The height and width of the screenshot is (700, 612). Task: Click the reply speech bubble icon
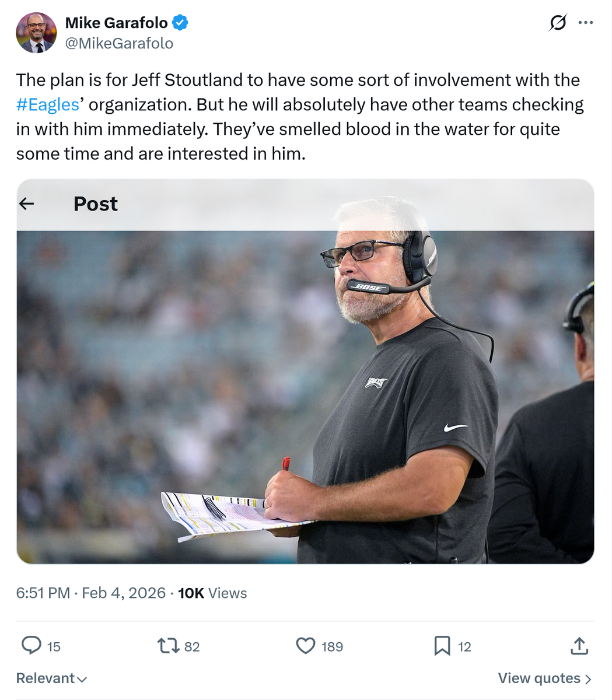[x=31, y=646]
